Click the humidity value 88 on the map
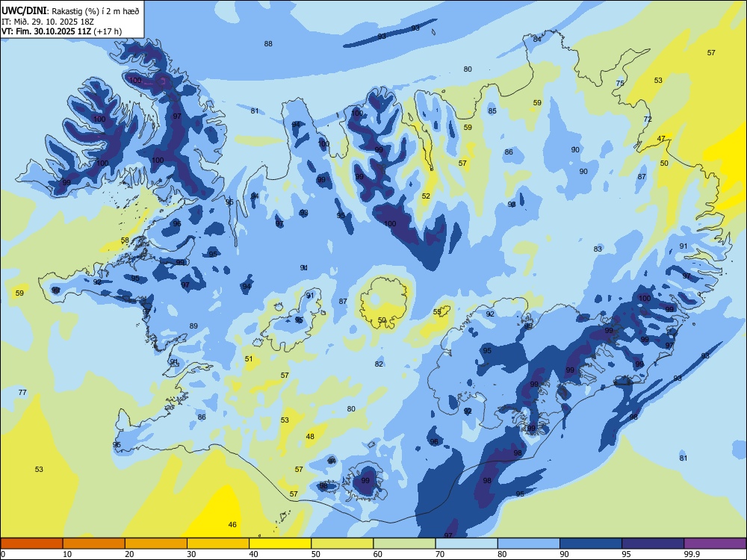Image resolution: width=747 pixels, height=560 pixels. coord(268,44)
